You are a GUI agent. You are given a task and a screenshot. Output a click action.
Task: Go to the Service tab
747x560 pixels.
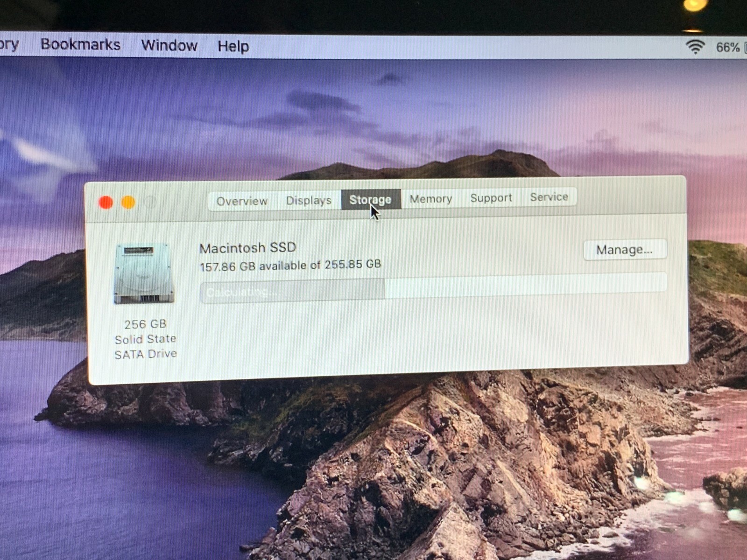(549, 197)
